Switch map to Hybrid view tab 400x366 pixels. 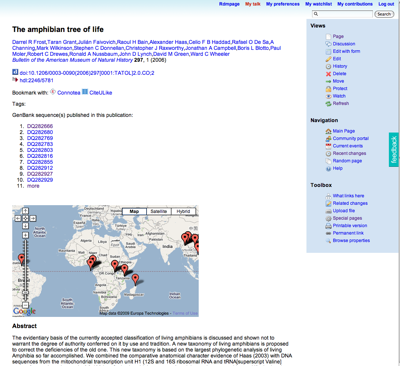point(183,211)
